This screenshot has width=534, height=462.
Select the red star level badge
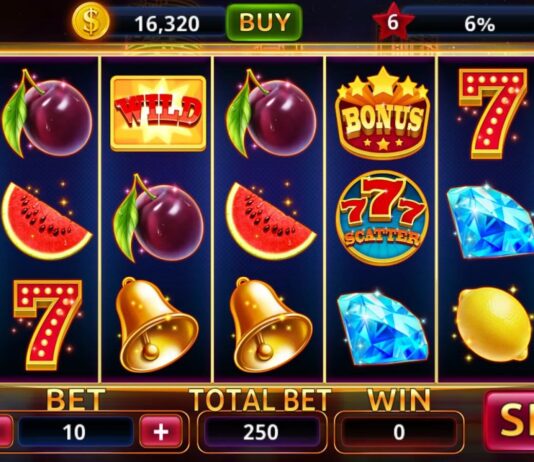[393, 21]
